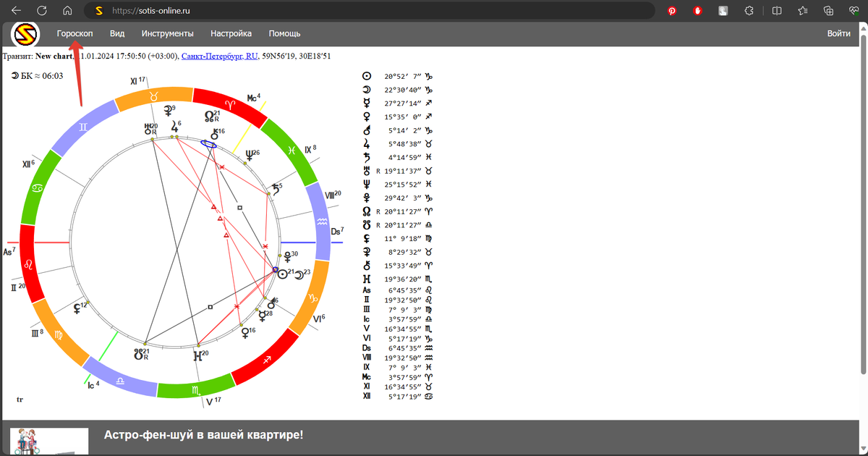
Task: Reload the page with refresh icon
Action: (x=42, y=11)
